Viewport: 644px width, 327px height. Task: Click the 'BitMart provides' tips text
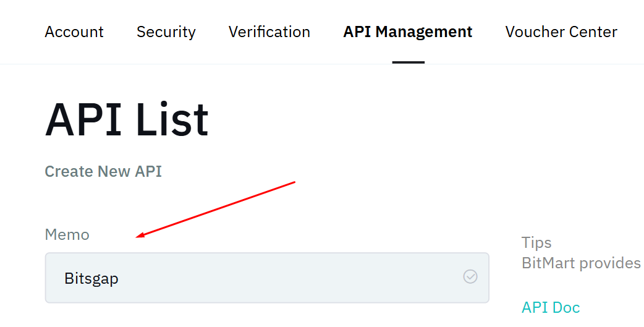point(581,263)
